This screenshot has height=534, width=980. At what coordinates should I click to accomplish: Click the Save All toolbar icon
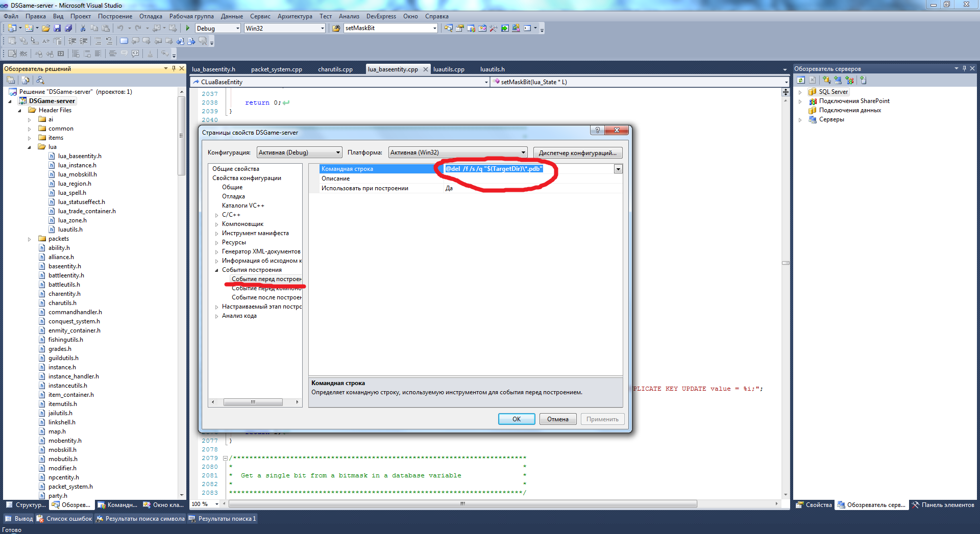click(x=68, y=28)
